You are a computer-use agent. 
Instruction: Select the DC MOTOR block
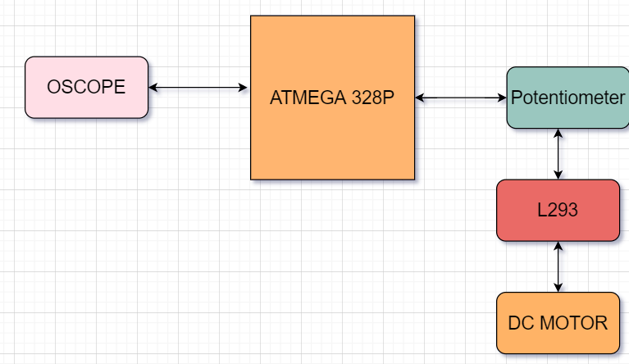coord(558,323)
